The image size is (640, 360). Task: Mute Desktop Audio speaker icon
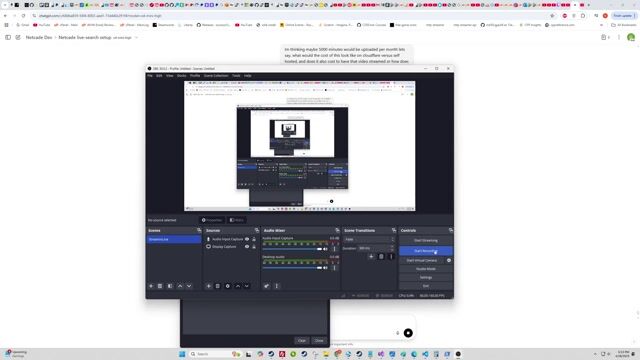(x=325, y=268)
